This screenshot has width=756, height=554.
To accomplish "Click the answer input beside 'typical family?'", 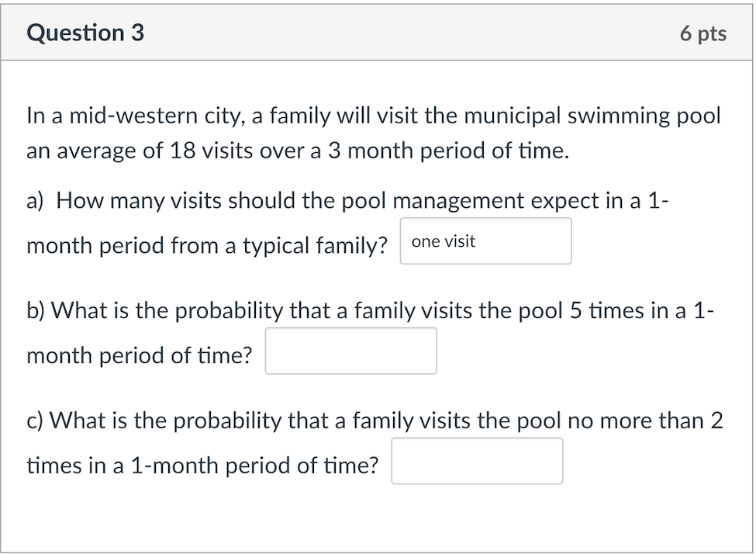I will coord(485,241).
